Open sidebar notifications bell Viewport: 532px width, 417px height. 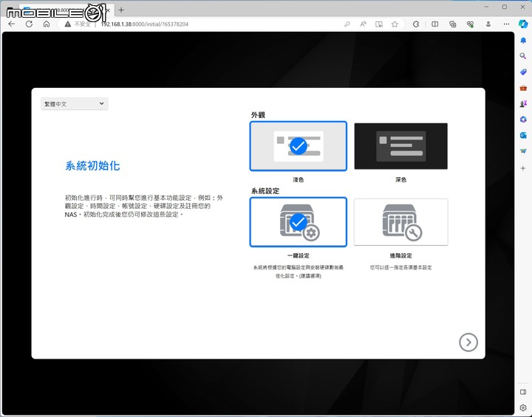(523, 41)
